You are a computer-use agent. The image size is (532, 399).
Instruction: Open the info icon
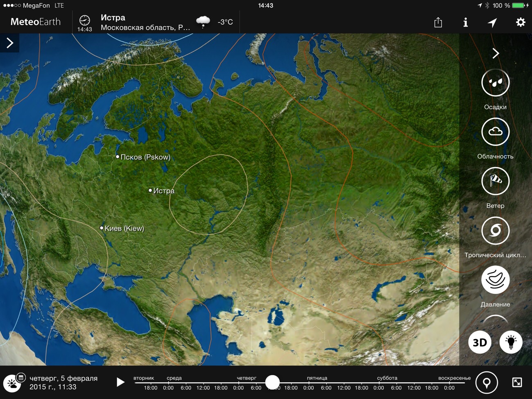point(465,22)
